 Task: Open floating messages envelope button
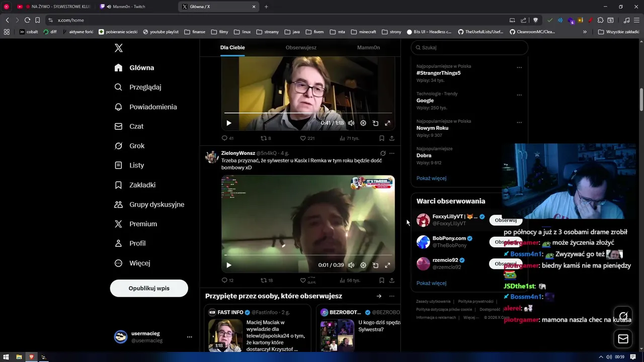tap(623, 339)
